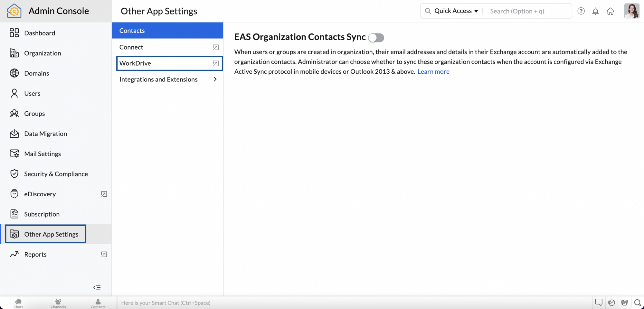Image resolution: width=644 pixels, height=309 pixels.
Task: Follow the Learn more link
Action: pyautogui.click(x=433, y=72)
